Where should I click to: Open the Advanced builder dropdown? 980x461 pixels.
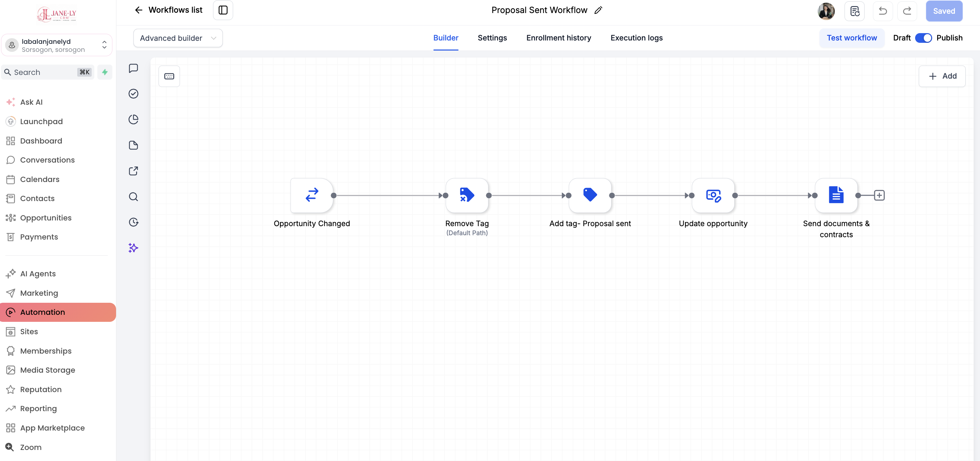pyautogui.click(x=178, y=38)
